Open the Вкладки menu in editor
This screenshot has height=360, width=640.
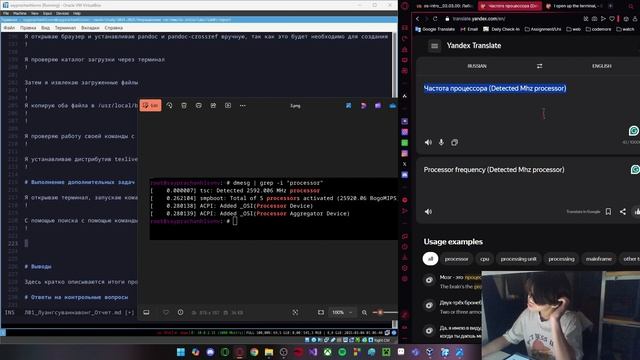click(90, 28)
